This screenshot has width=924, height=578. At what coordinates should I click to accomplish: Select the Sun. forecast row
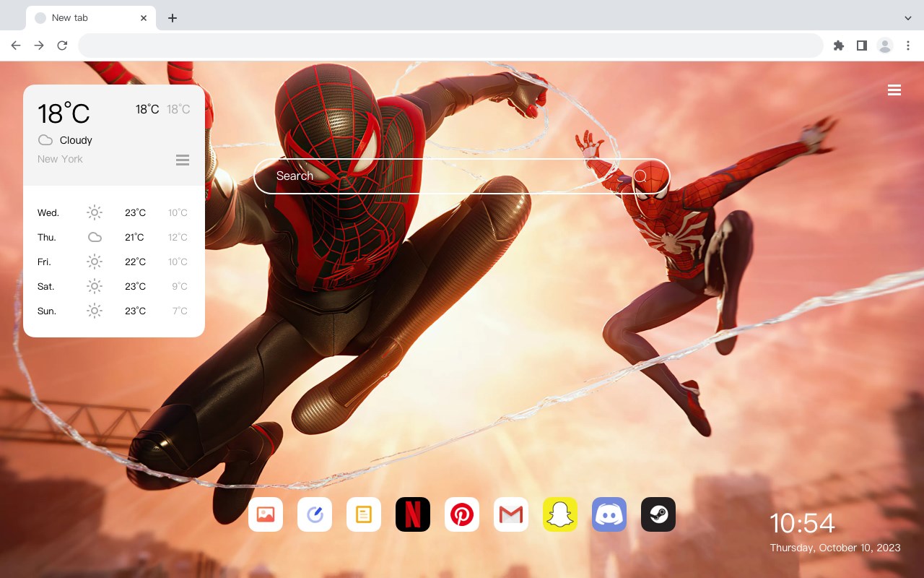tap(114, 311)
